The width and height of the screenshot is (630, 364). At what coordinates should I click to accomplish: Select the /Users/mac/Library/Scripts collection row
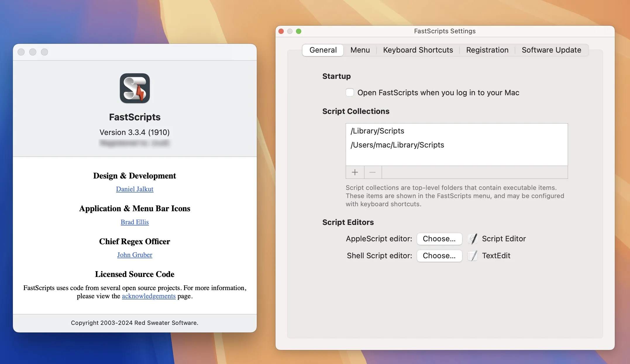(457, 145)
